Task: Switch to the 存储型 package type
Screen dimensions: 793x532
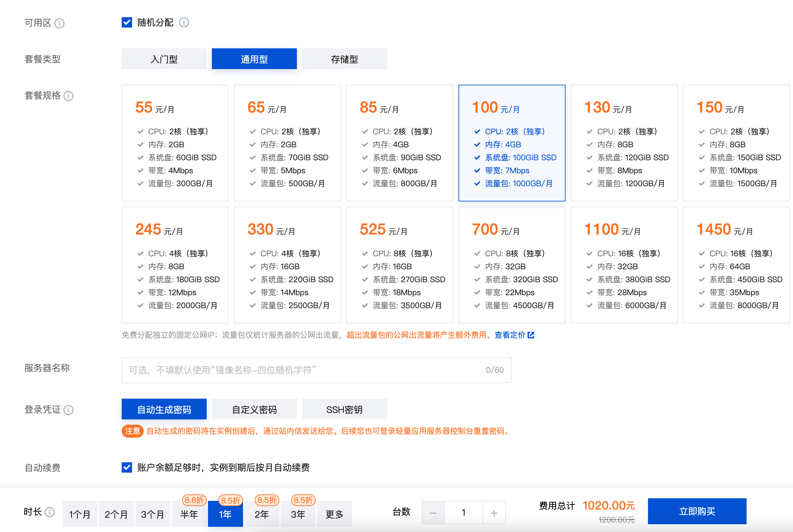Action: (x=344, y=59)
